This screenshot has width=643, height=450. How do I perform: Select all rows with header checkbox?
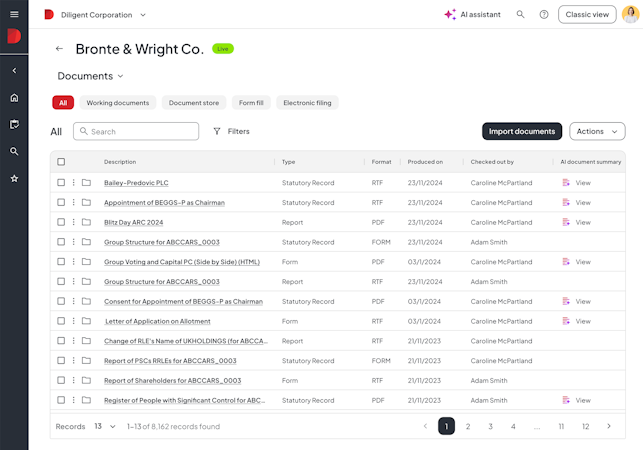click(61, 162)
